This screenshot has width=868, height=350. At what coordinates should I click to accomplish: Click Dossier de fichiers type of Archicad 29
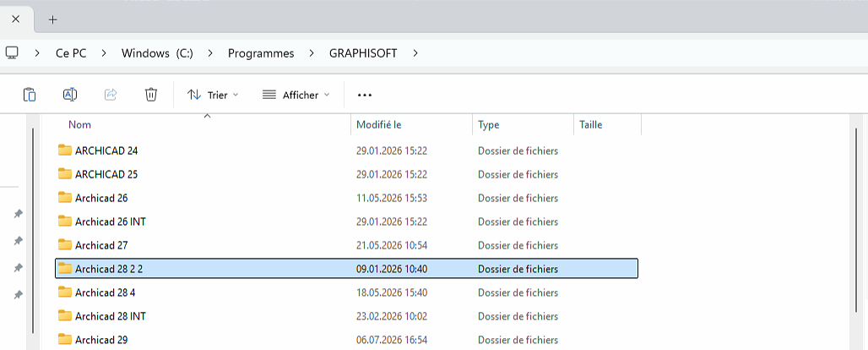518,340
